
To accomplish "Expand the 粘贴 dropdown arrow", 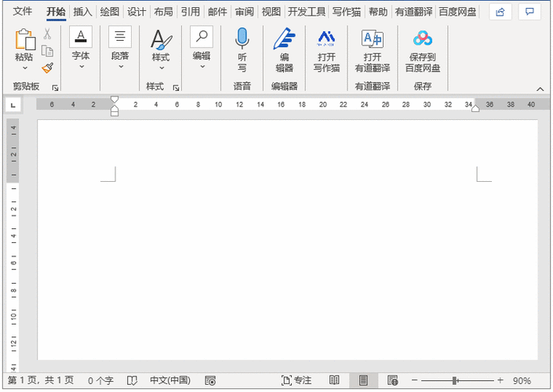I will point(24,68).
